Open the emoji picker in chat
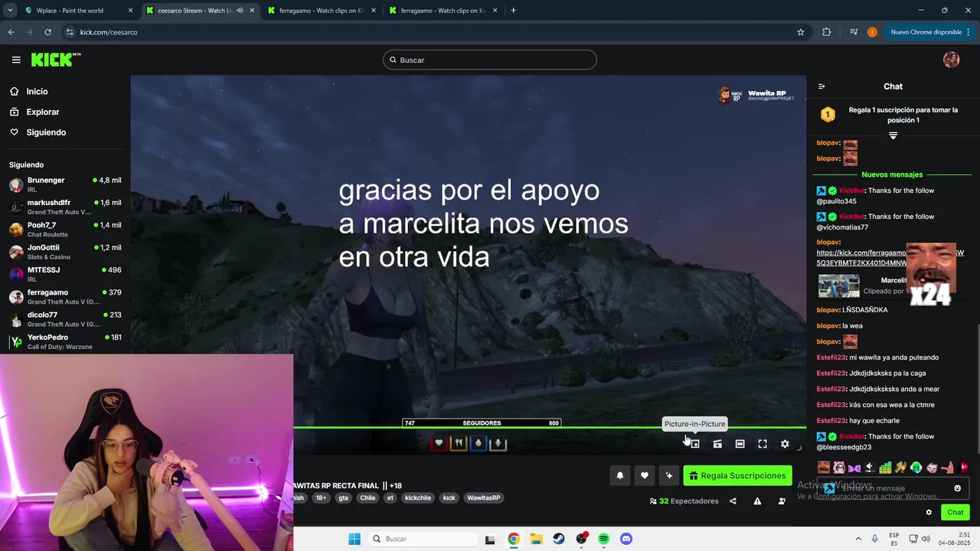980x551 pixels. pyautogui.click(x=957, y=488)
